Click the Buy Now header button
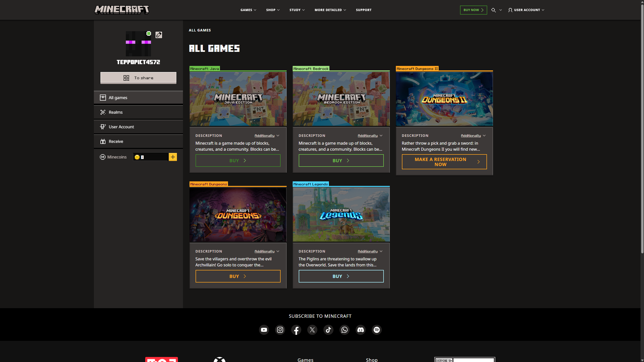 473,10
